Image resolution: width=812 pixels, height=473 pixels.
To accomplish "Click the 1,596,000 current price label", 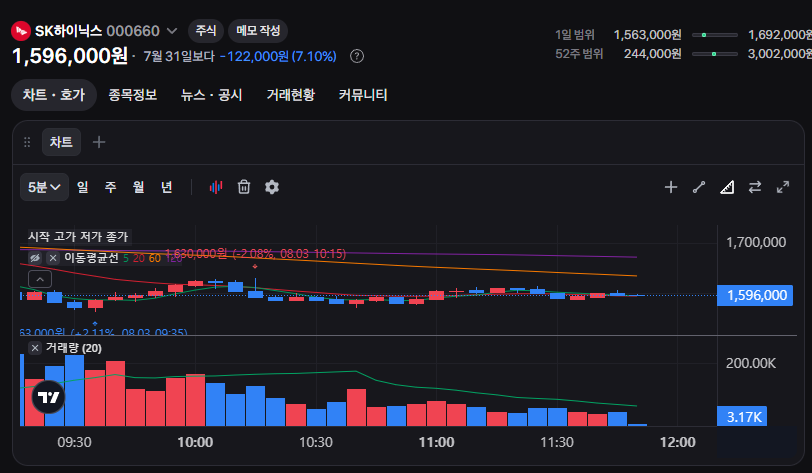I will pyautogui.click(x=755, y=295).
